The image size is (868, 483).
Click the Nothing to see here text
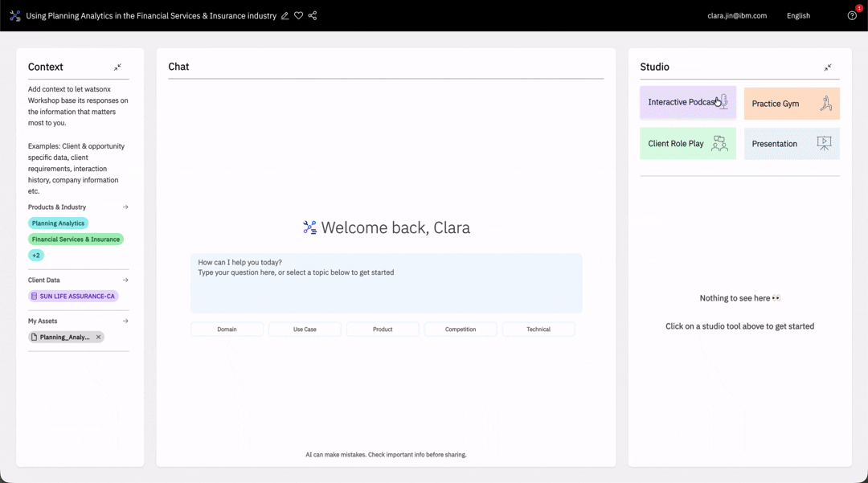coord(739,298)
